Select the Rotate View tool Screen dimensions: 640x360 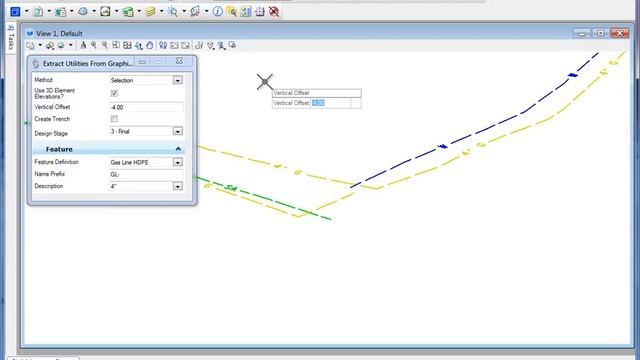coord(139,45)
